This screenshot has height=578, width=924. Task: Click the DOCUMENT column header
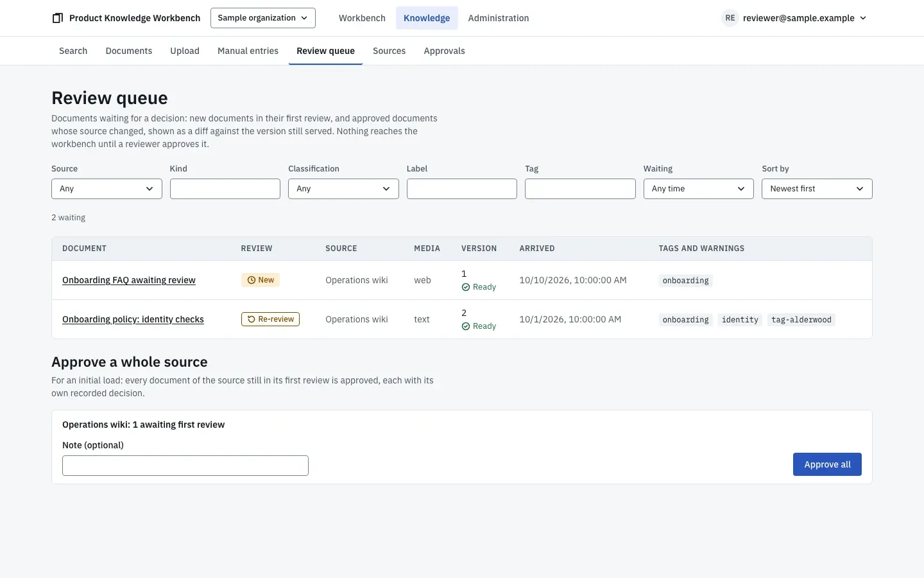click(84, 249)
